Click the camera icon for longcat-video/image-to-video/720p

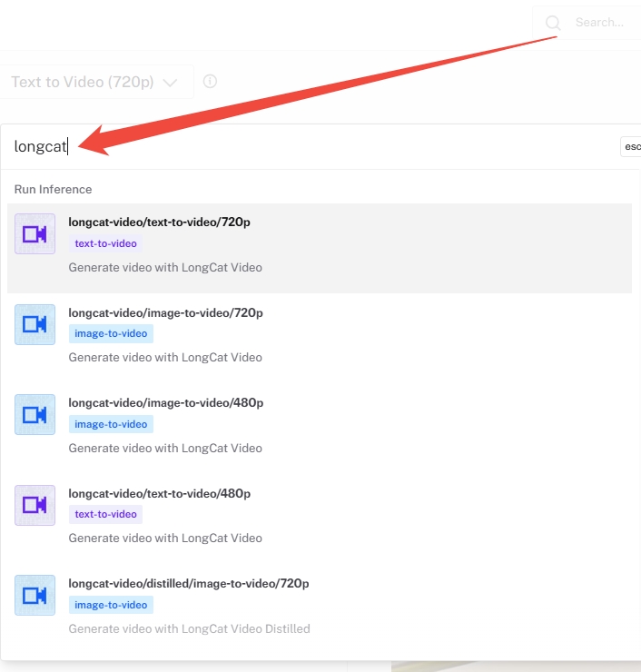pos(35,324)
